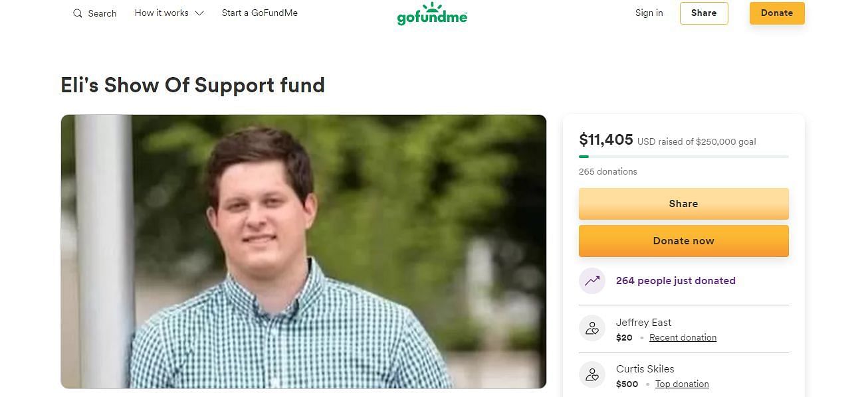
Task: Click the large Share button in donation card
Action: 683,204
